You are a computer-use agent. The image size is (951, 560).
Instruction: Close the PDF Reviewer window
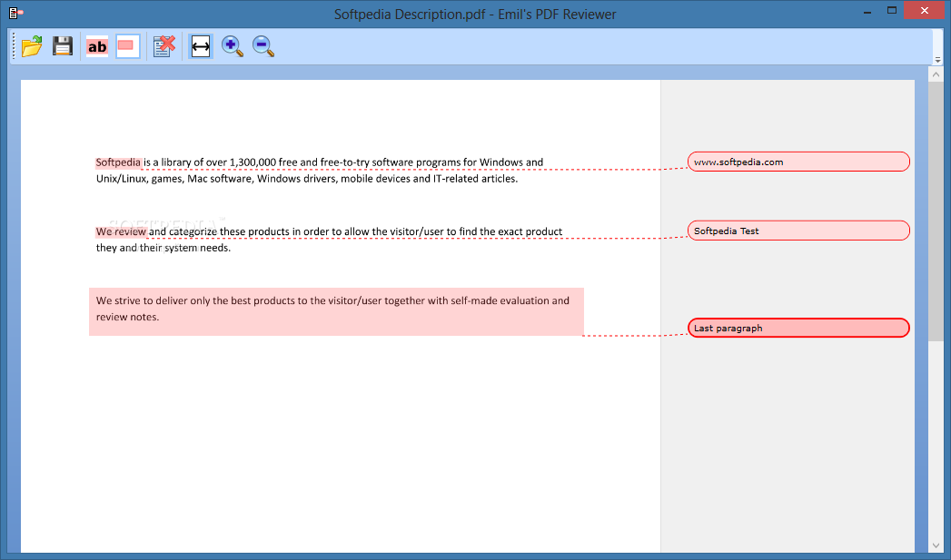(x=924, y=10)
